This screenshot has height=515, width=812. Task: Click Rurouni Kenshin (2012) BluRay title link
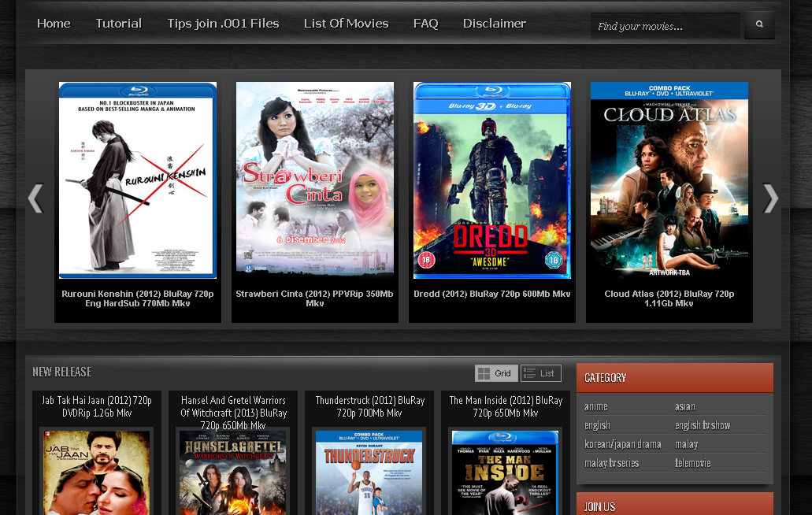click(x=138, y=298)
